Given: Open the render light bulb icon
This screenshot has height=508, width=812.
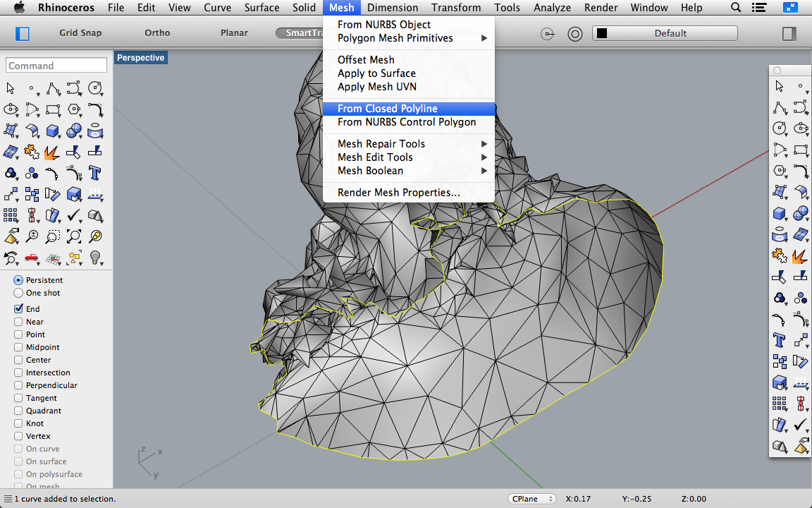Looking at the screenshot, I should (x=95, y=258).
